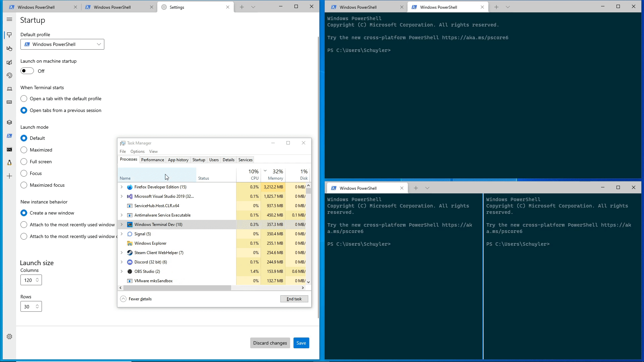The image size is (644, 362).
Task: Click the Rows number field
Action: pos(31,307)
